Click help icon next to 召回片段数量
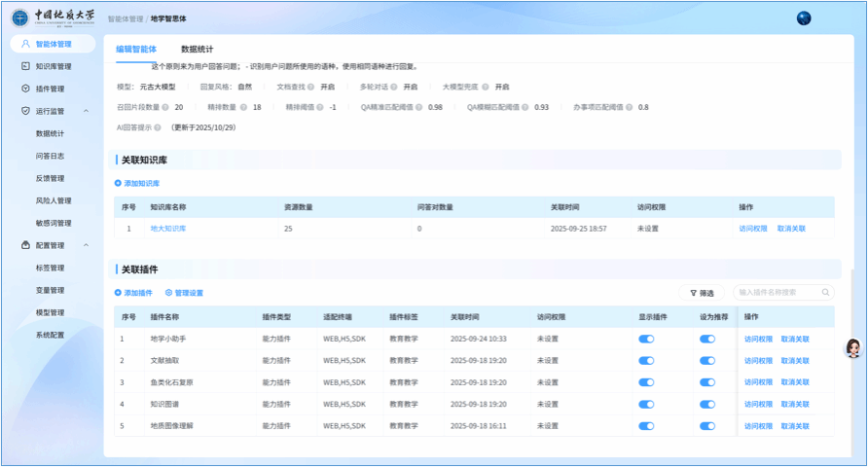Viewport: 868px width, 467px height. pyautogui.click(x=165, y=107)
